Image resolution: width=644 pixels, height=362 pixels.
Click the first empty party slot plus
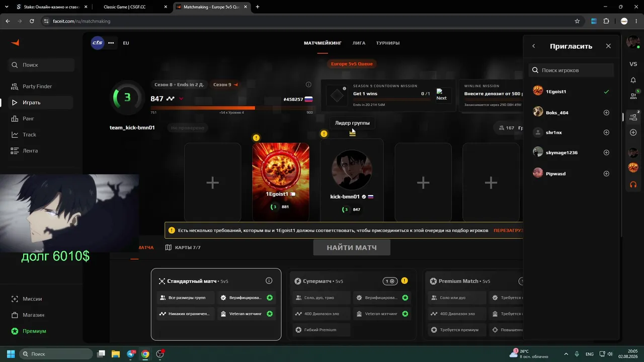click(x=212, y=182)
